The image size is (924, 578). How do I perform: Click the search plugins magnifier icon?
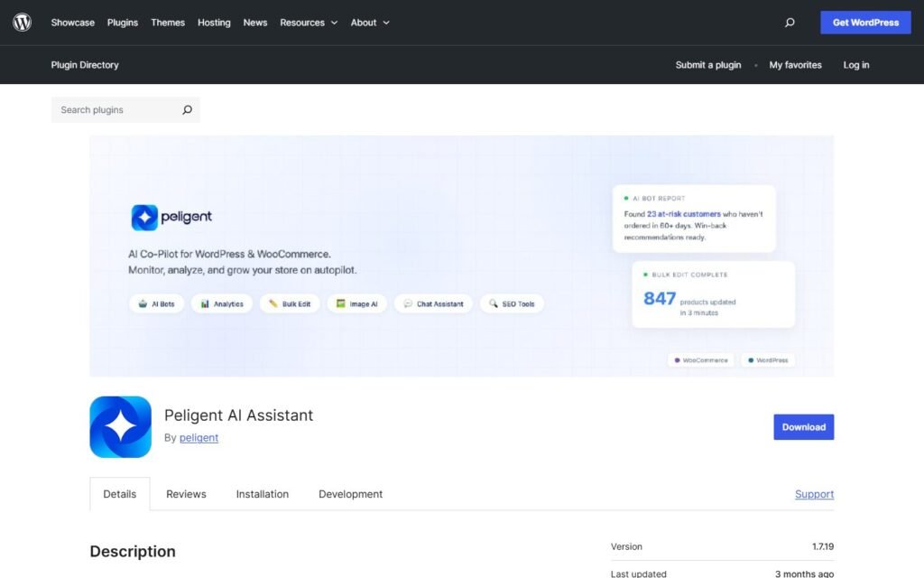(x=187, y=109)
